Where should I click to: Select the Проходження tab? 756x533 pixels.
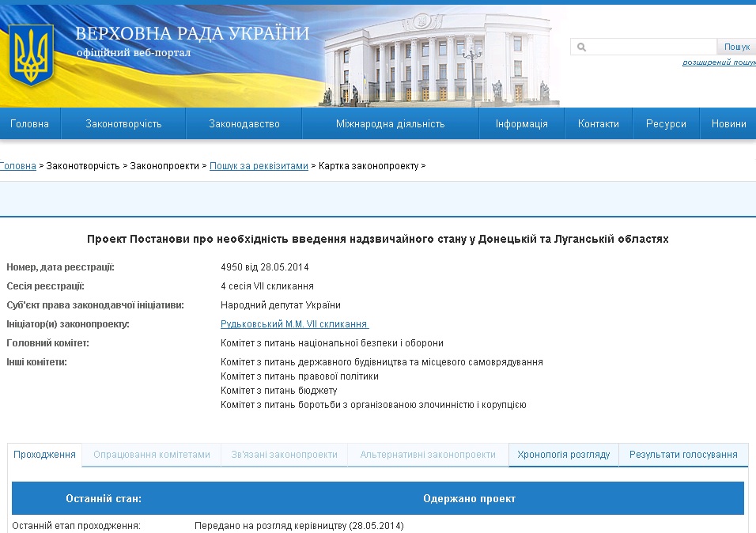coord(44,455)
